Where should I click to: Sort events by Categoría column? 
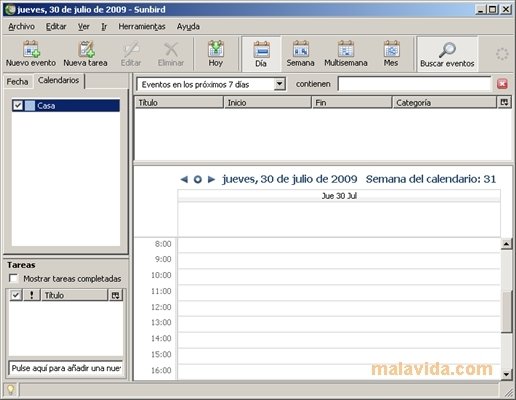click(x=445, y=102)
